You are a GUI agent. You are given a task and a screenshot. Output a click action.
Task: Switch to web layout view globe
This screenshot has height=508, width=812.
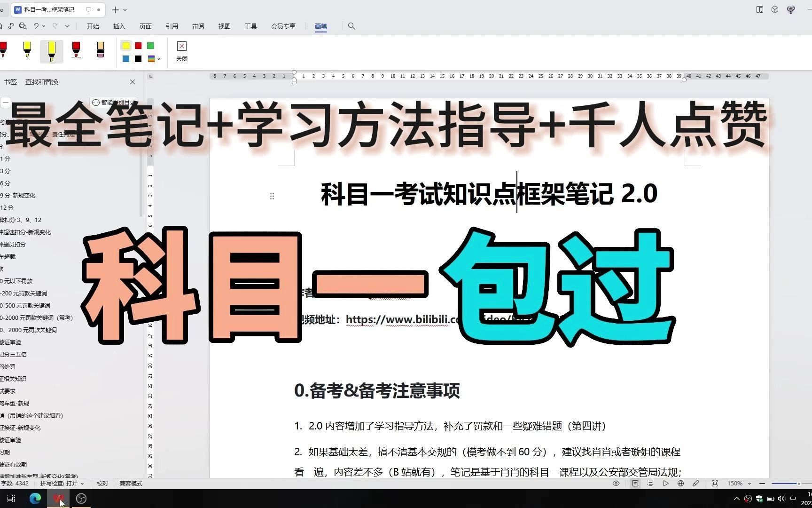(680, 483)
